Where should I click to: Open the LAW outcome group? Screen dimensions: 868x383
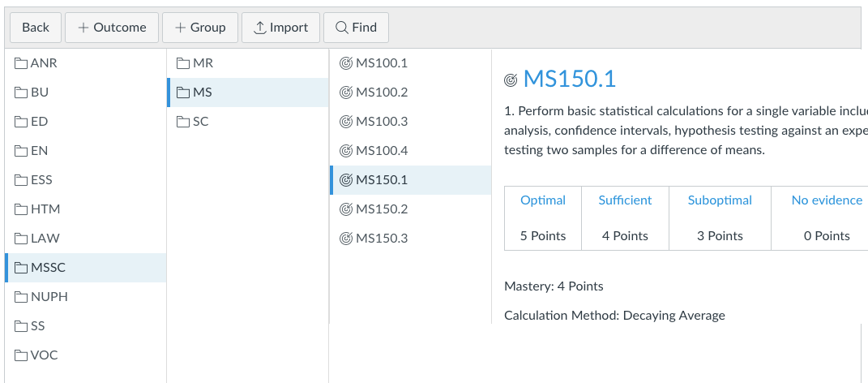(x=45, y=239)
